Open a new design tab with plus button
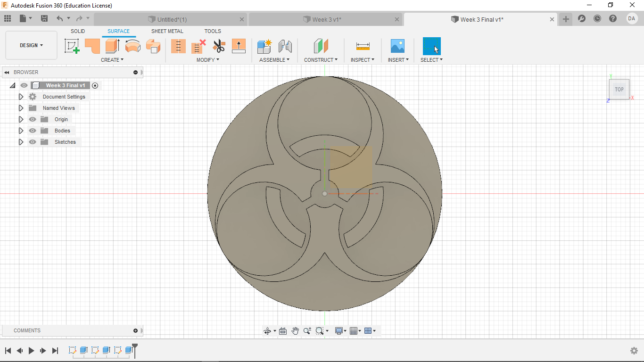Viewport: 644px width, 362px height. [566, 19]
